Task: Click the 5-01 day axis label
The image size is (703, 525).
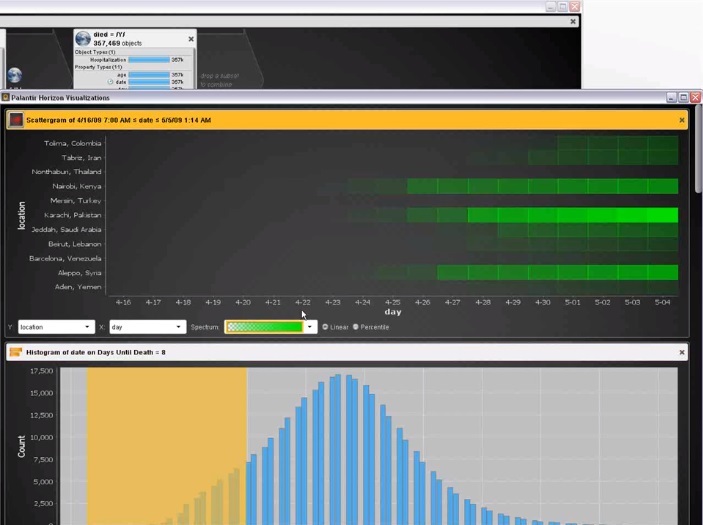Action: (573, 302)
